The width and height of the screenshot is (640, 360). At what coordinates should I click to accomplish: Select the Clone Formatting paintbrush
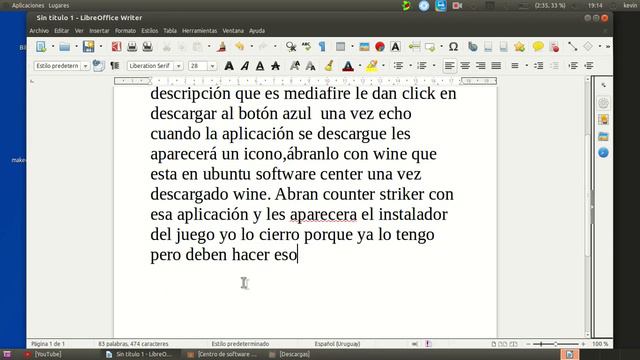point(221,47)
